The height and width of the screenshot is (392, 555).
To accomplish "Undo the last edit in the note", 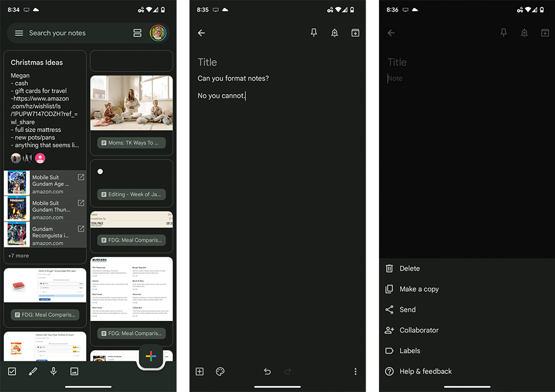I will coord(267,371).
